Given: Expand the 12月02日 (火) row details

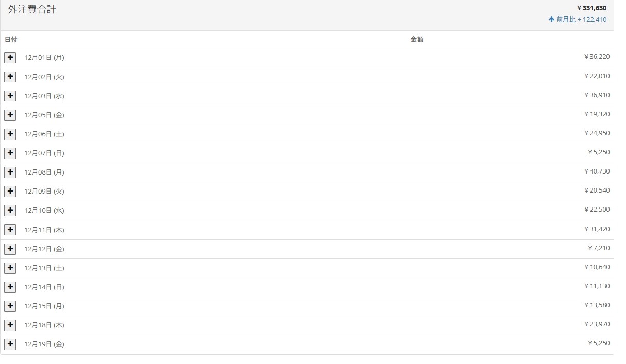Looking at the screenshot, I should (10, 77).
